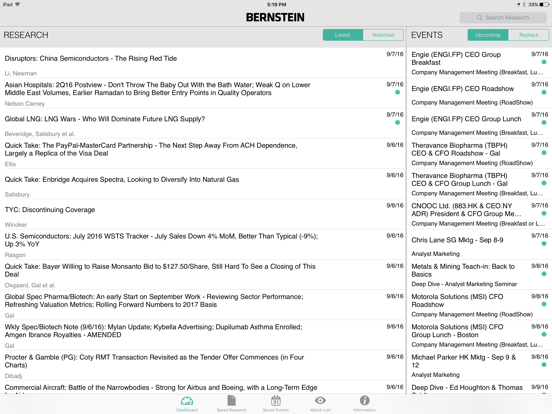The height and width of the screenshot is (414, 552).
Task: Open Wkly Spec/Biotech Note 9/6/16
Action: [202, 335]
